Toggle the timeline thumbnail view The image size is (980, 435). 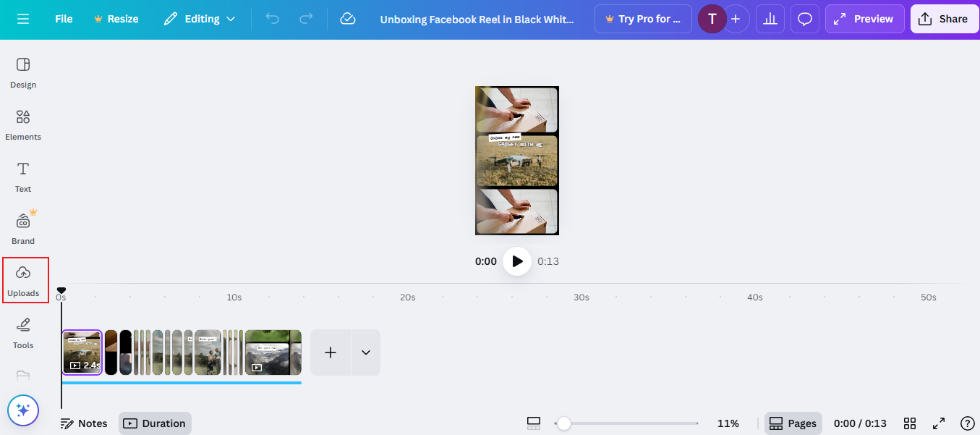pos(534,423)
